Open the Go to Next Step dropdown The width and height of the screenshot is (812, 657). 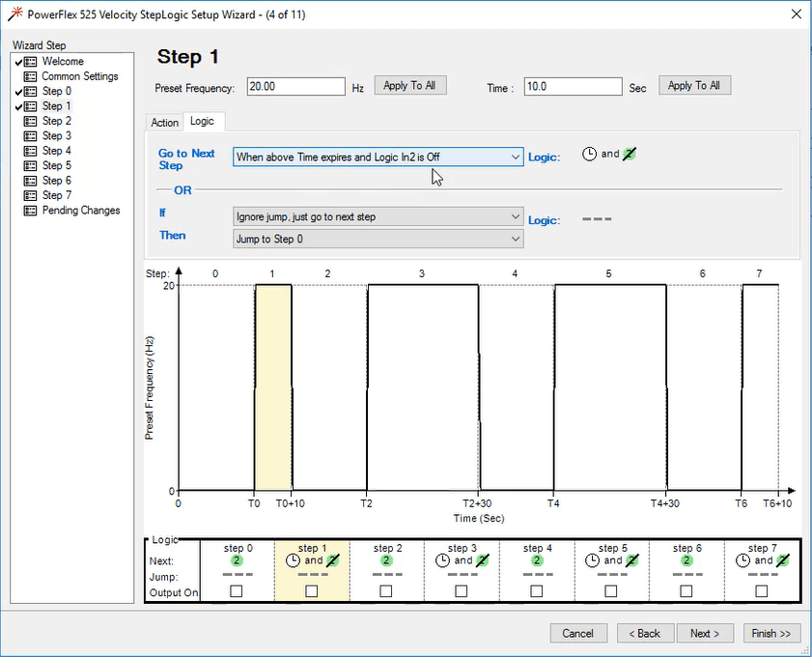[378, 157]
